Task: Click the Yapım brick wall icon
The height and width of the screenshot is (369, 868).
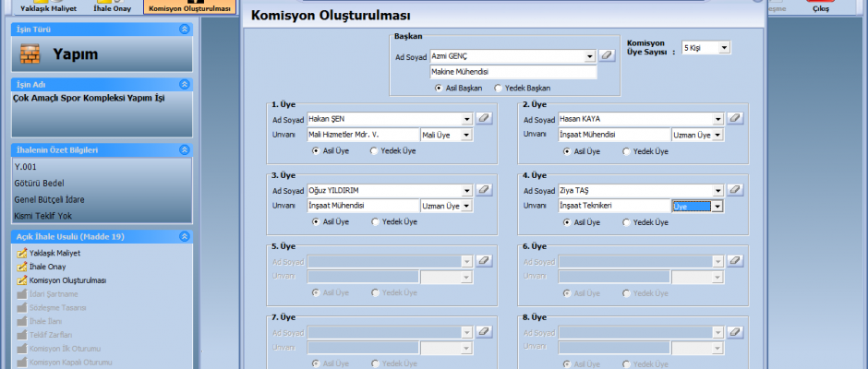Action: pos(30,54)
